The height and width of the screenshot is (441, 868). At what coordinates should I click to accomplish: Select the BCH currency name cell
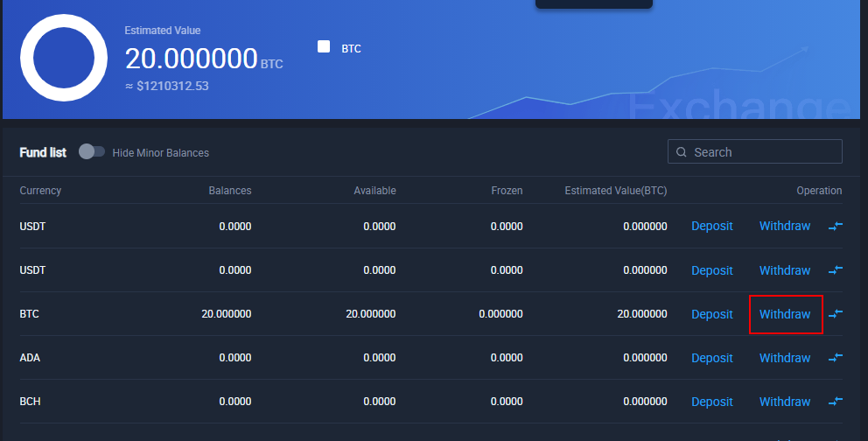pos(30,401)
